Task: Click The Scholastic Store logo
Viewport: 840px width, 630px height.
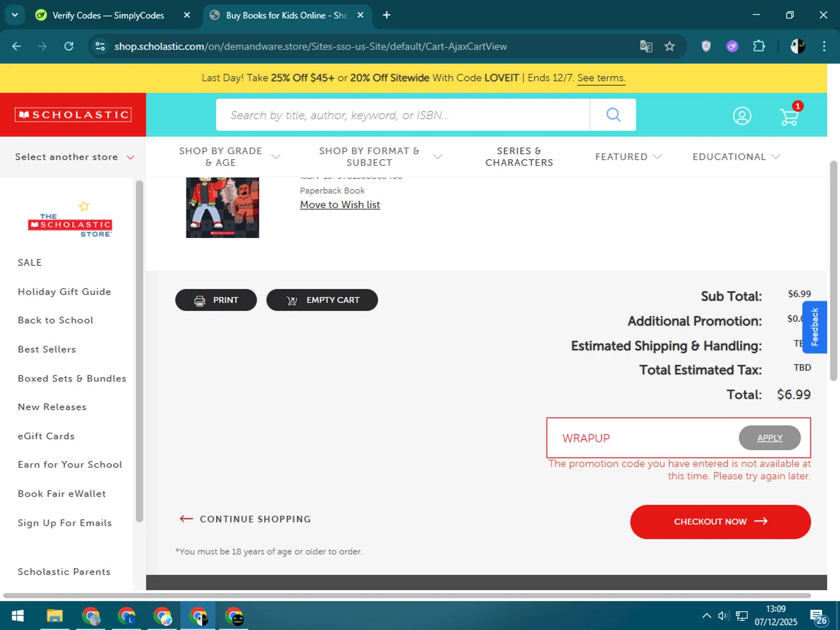Action: [x=71, y=220]
